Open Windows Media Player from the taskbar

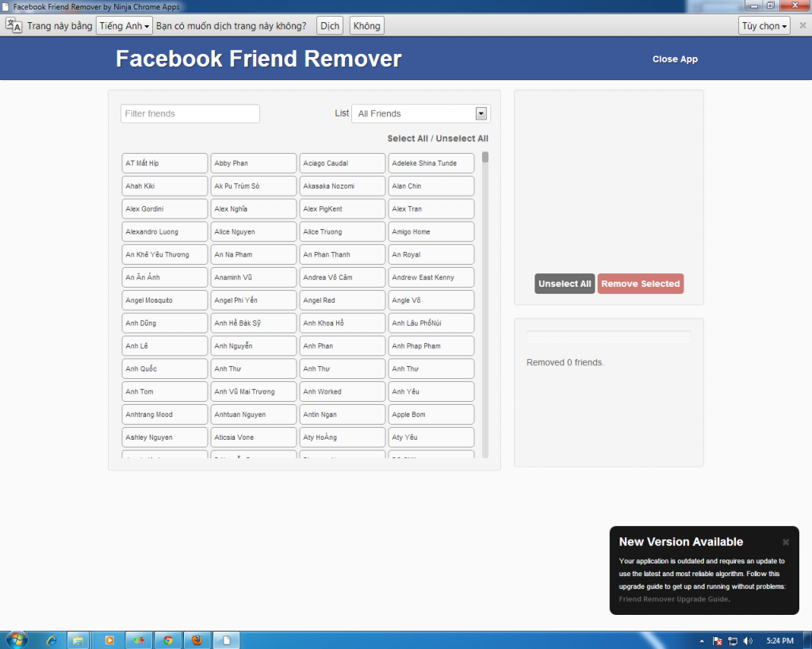(x=109, y=641)
